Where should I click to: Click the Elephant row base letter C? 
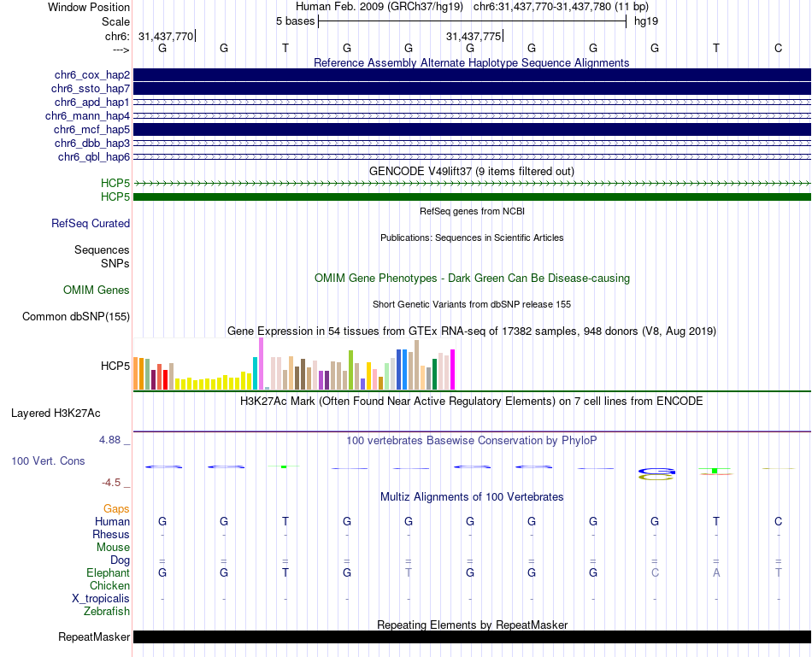pyautogui.click(x=655, y=572)
